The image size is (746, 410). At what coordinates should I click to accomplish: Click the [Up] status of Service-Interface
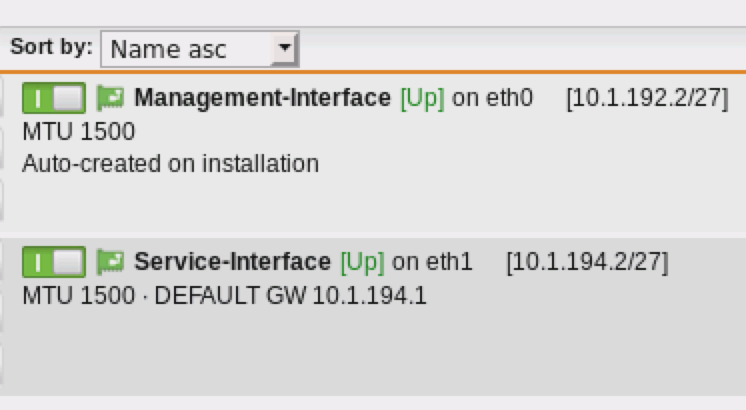pyautogui.click(x=363, y=262)
